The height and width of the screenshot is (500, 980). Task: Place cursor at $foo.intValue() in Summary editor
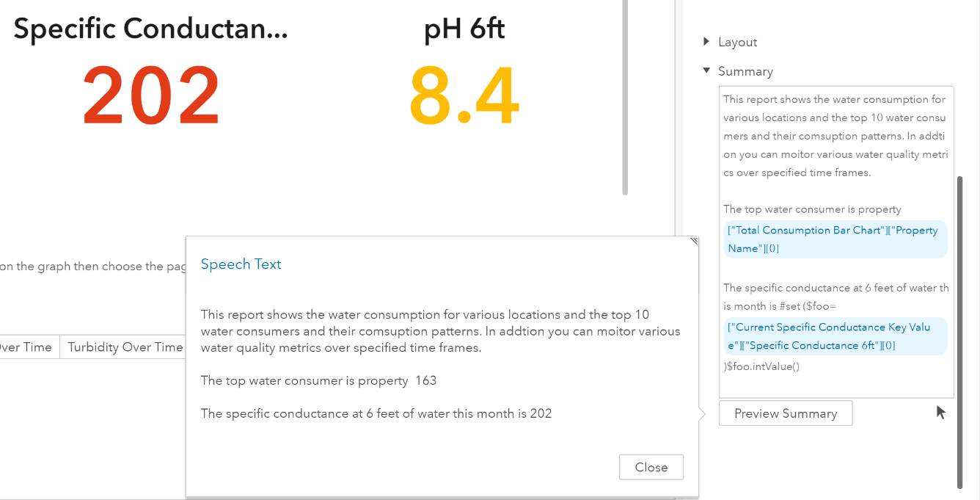click(x=763, y=366)
